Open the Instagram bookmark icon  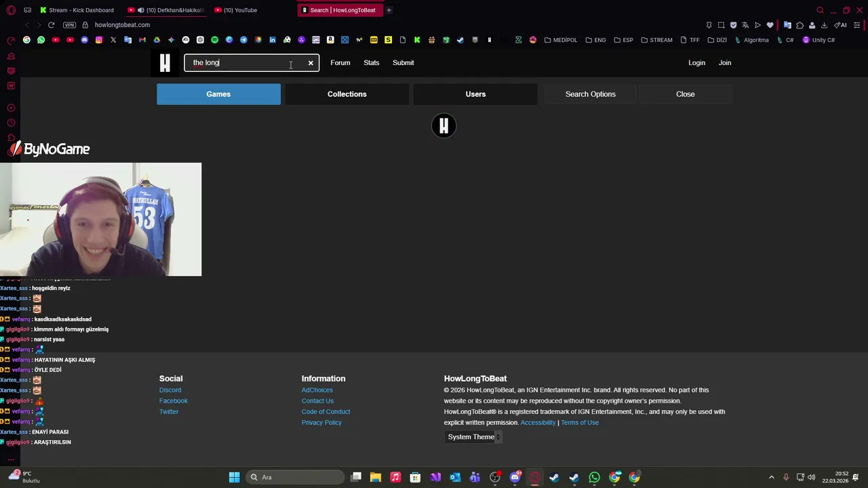99,40
